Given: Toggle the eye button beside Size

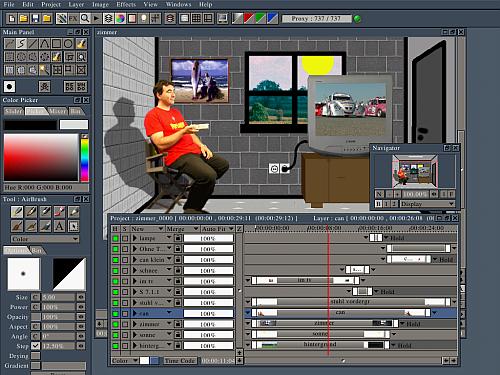Looking at the screenshot, I should pos(81,297).
